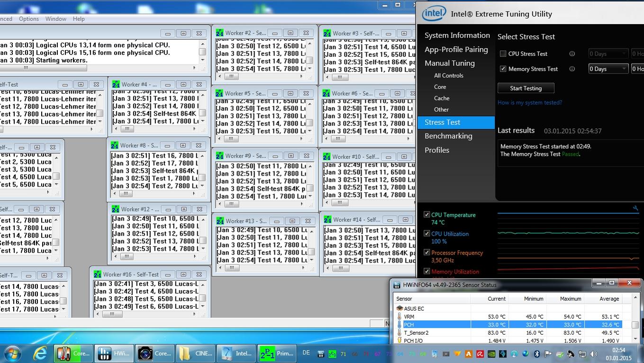Open the Memory Stress Test 0 Days dropdown
Viewport: 644px width, 363px height.
[608, 69]
